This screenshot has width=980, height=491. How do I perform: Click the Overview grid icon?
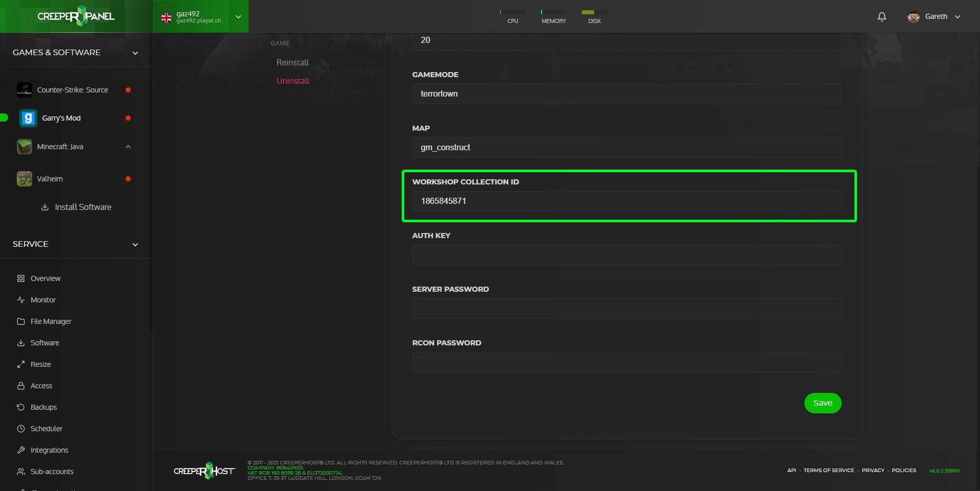pyautogui.click(x=21, y=278)
